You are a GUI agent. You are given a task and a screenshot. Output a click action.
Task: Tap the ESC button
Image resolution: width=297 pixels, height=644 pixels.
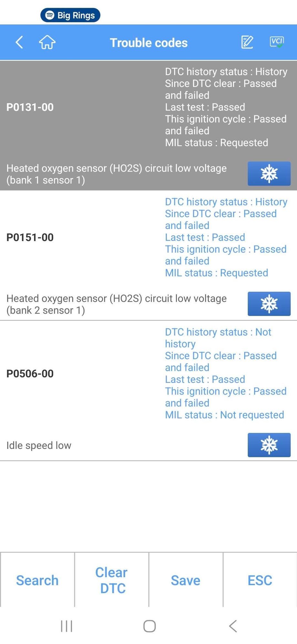click(x=260, y=580)
